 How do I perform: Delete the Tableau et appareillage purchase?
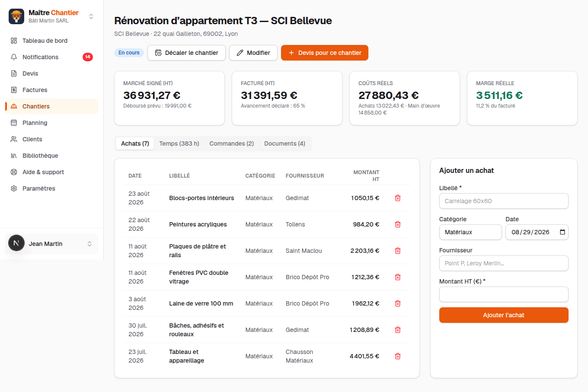tap(398, 356)
